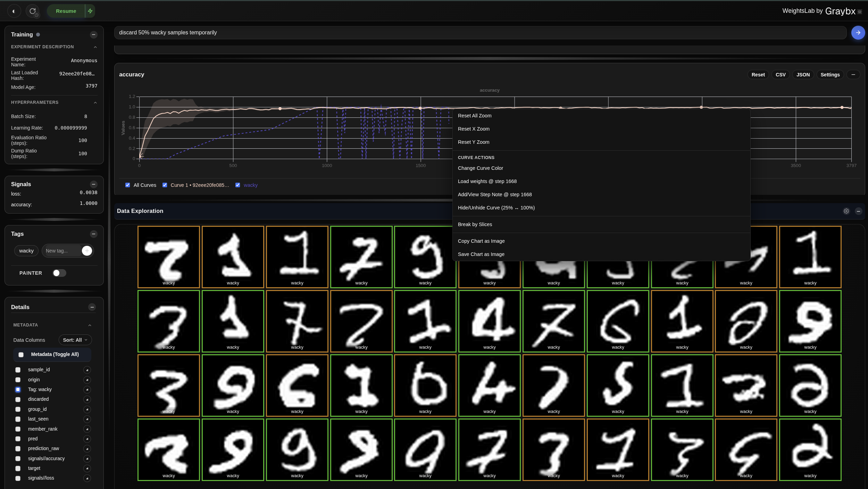Click the dark mode theme toggle icon
Viewport: 868px width, 489px height.
coord(14,11)
